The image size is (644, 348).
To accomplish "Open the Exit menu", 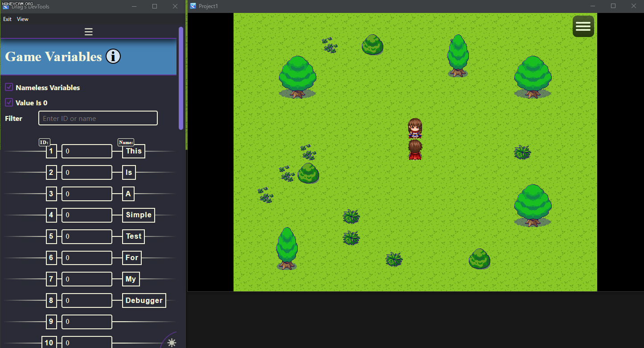I will coord(7,19).
